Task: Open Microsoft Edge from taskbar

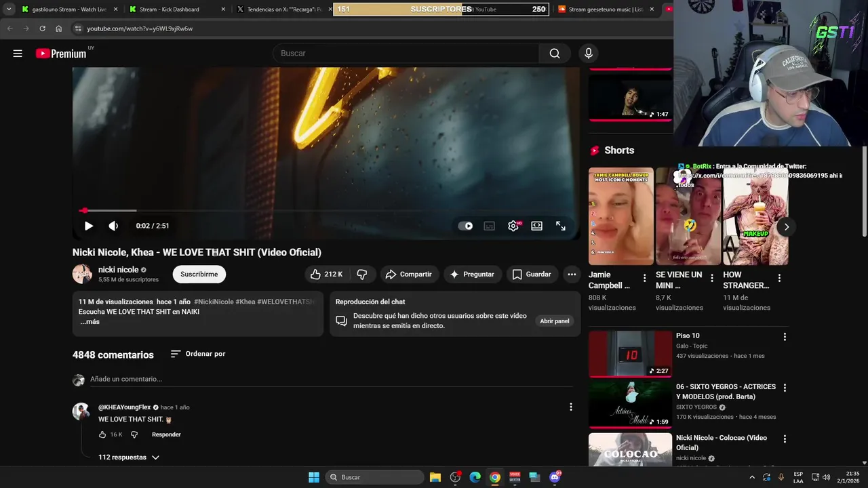Action: pos(475,477)
